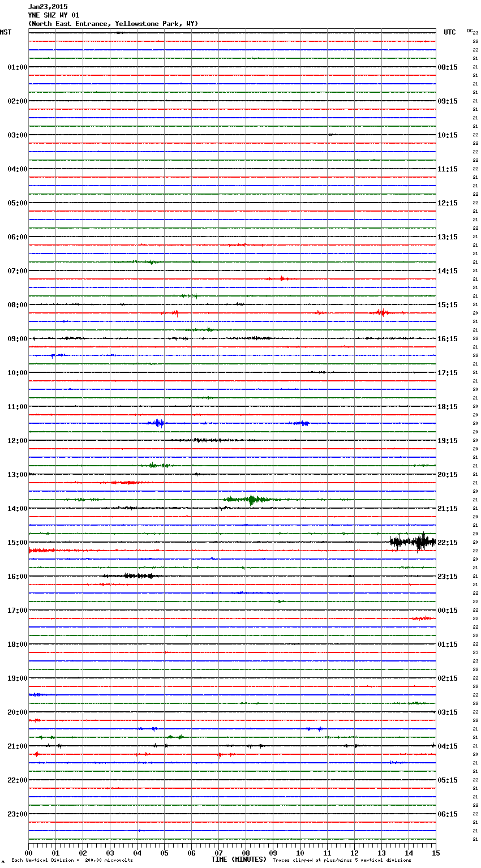Click minute 00 on the bottom axis

tap(28, 853)
